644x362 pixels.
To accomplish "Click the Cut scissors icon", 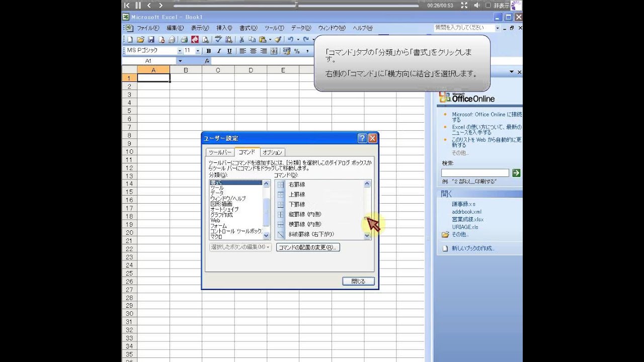I will coord(242,39).
